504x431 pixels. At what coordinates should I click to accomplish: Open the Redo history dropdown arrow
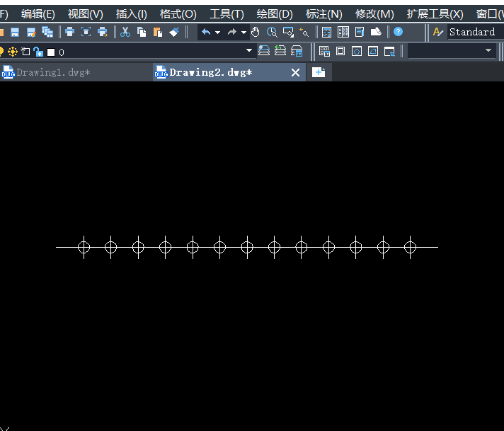click(244, 33)
